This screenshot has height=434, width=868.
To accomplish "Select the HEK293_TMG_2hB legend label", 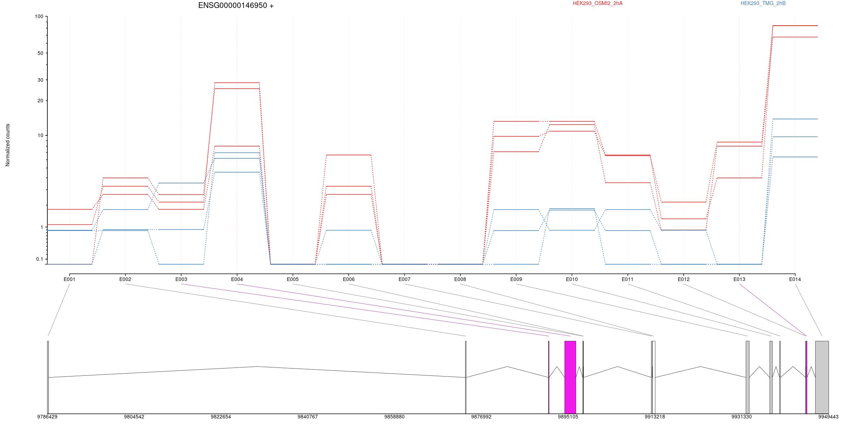I will click(763, 3).
